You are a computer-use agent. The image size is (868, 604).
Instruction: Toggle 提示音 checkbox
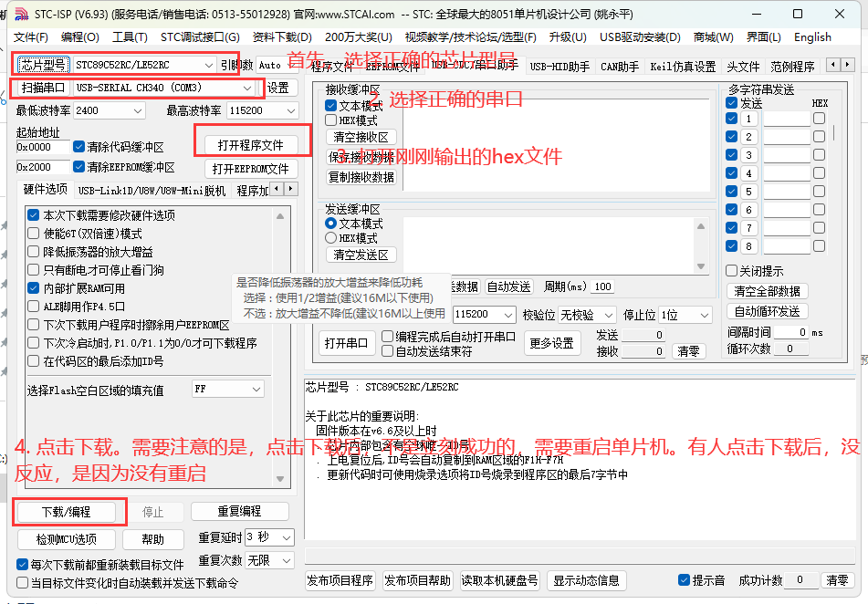(685, 580)
